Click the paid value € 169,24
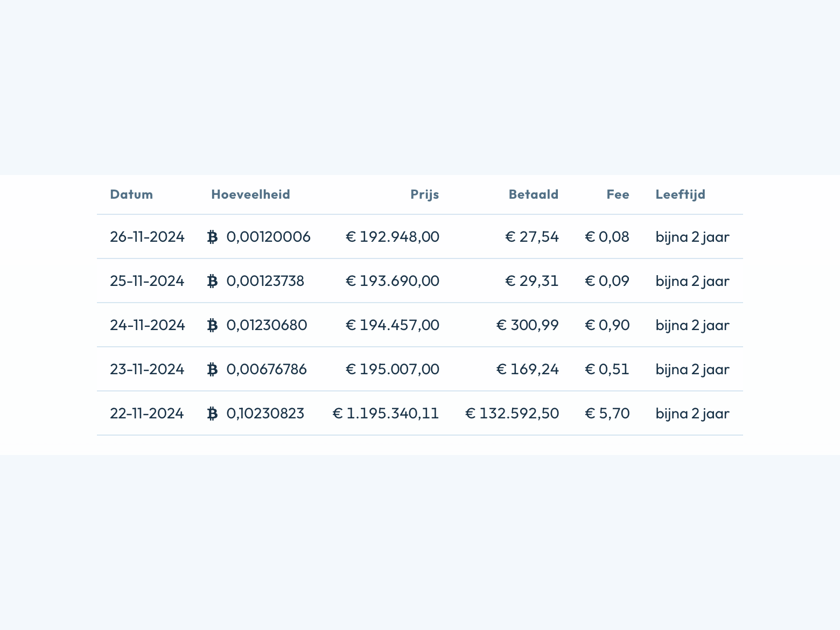The image size is (840, 630). pos(528,369)
